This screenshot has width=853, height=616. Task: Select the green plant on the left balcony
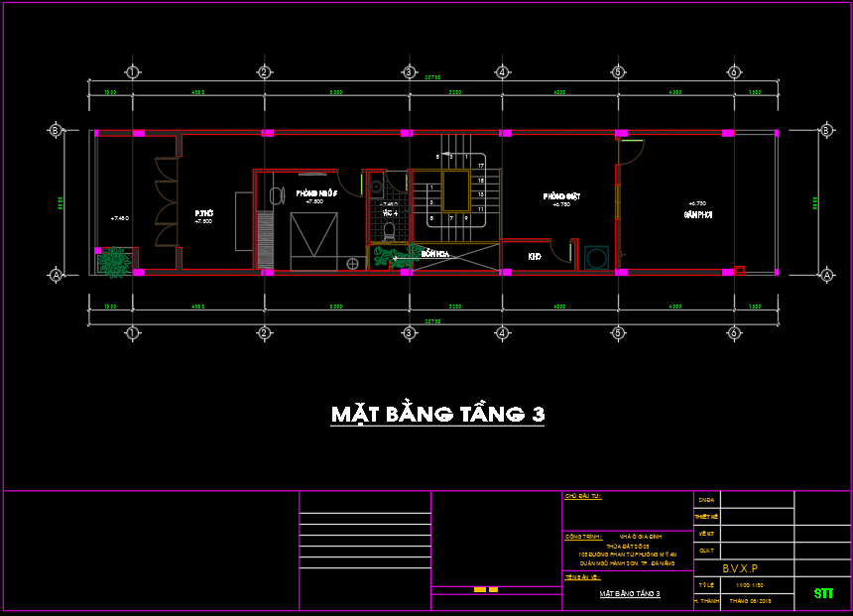114,261
